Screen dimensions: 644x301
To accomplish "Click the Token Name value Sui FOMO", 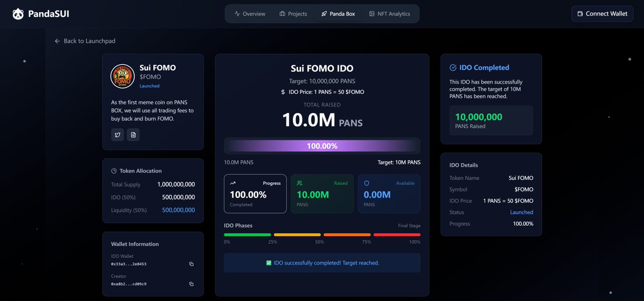I will tap(521, 178).
